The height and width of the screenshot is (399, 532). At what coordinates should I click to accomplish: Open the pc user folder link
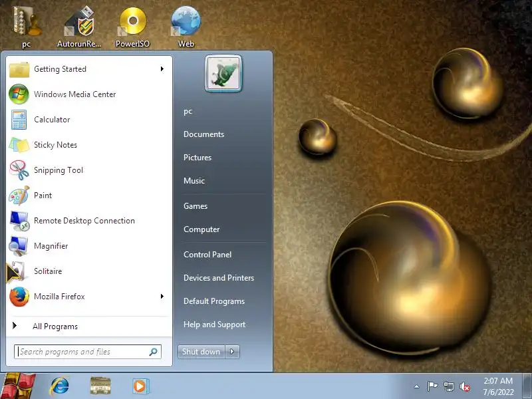pyautogui.click(x=188, y=111)
